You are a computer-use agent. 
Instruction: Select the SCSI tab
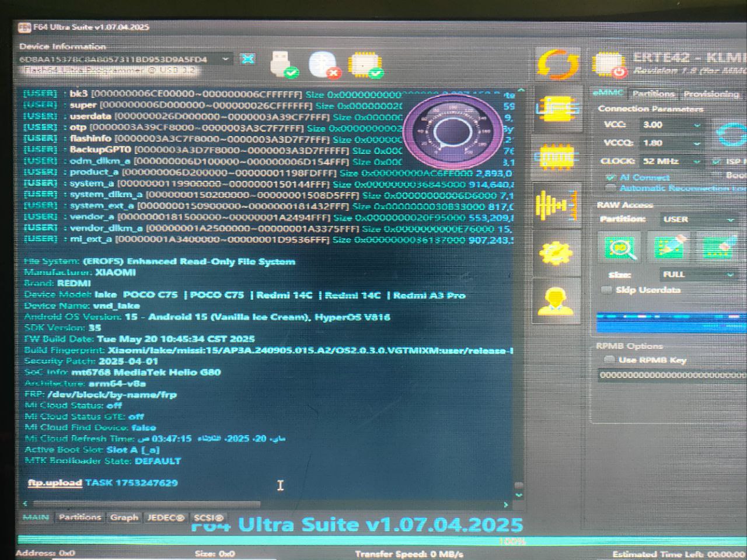point(208,517)
